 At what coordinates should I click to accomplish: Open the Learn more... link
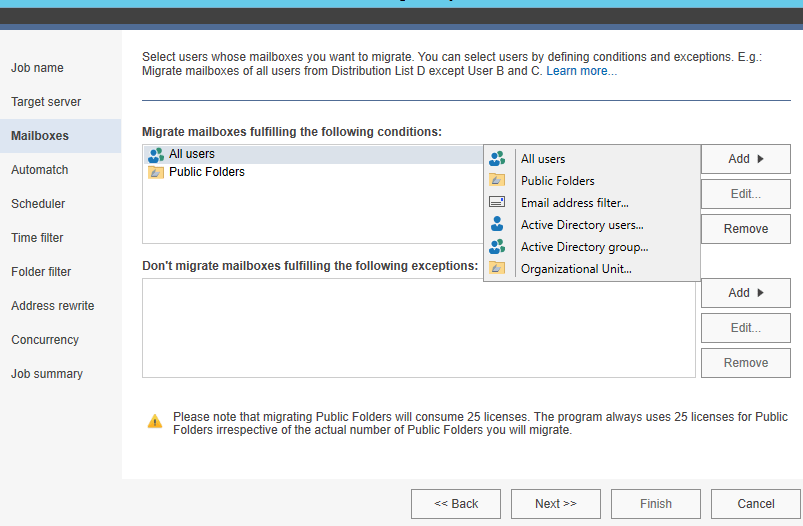coord(581,71)
